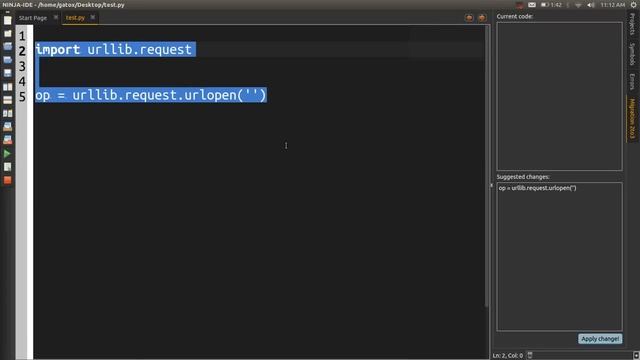Open the battery indicator showing 1:42
Screen dimensions: 640x360
[x=551, y=5]
